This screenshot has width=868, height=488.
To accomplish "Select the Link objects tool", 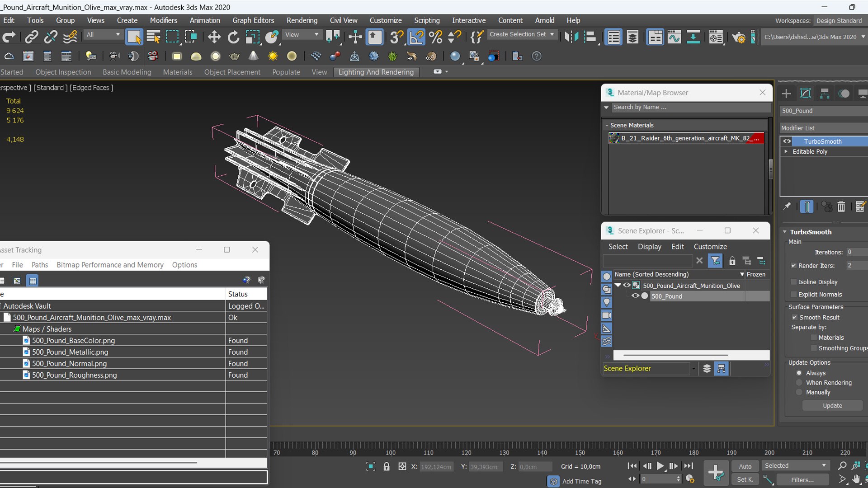I will coord(31,37).
